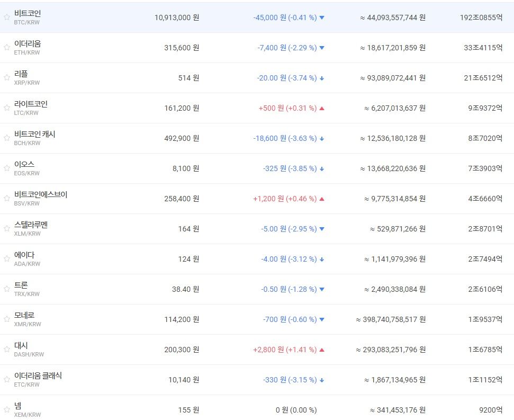This screenshot has height=420, width=514.
Task: Click the 514 원 price cell
Action: (188, 78)
